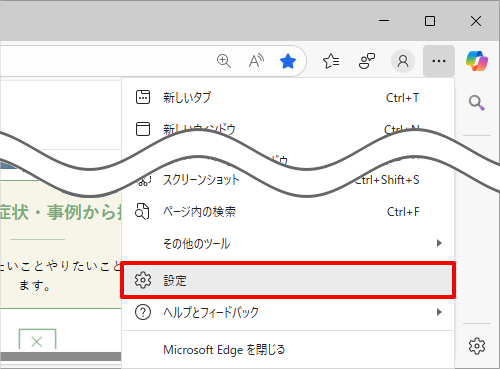The width and height of the screenshot is (500, 369).
Task: Open sidebar settings gear at bottom
Action: click(x=477, y=346)
